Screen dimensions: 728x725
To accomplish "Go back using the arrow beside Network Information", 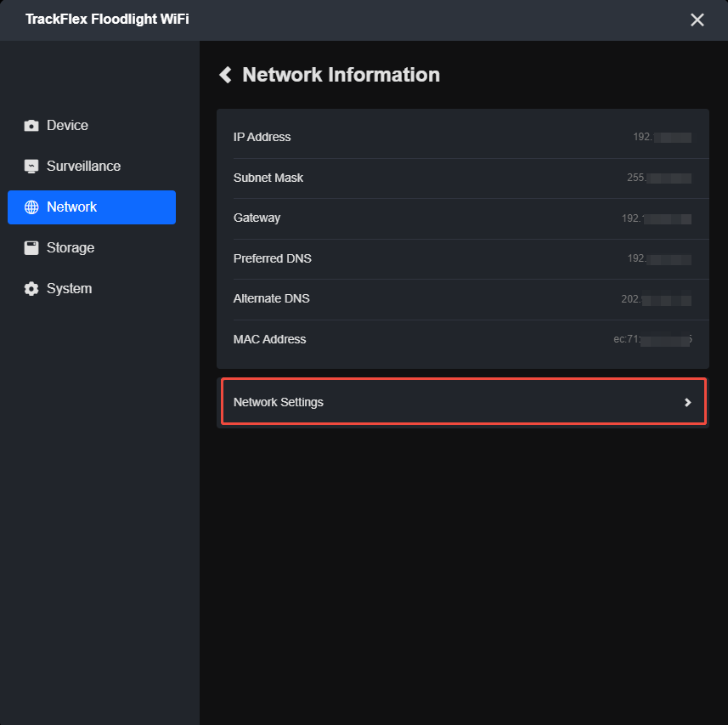I will (x=226, y=75).
